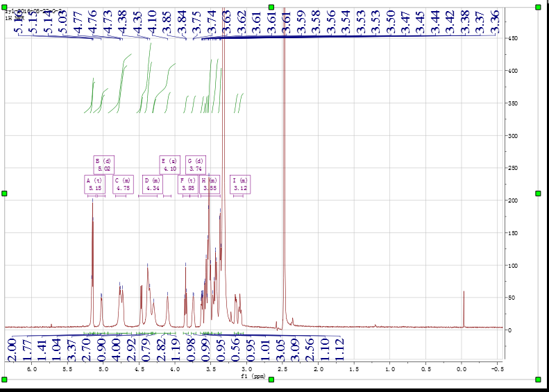Click the 1.41 integral value

[x=42, y=350]
